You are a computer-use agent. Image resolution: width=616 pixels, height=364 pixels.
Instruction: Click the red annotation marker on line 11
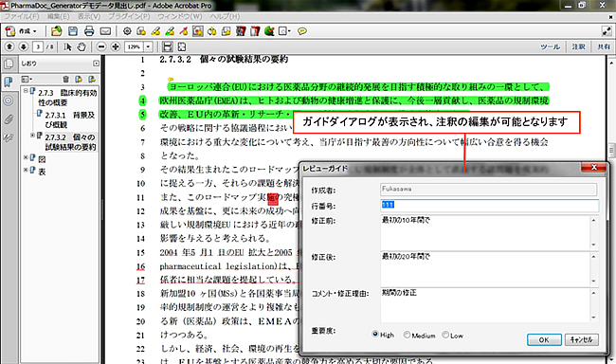273,198
